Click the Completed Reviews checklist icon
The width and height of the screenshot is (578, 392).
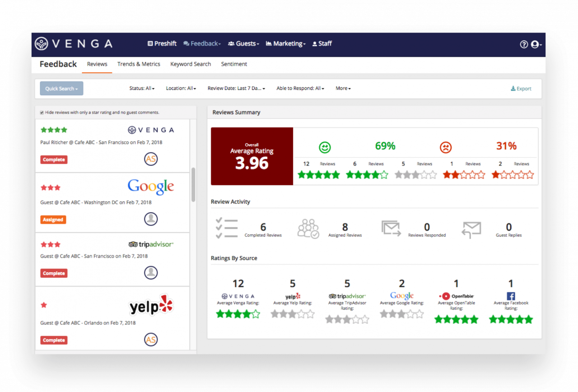click(x=227, y=229)
